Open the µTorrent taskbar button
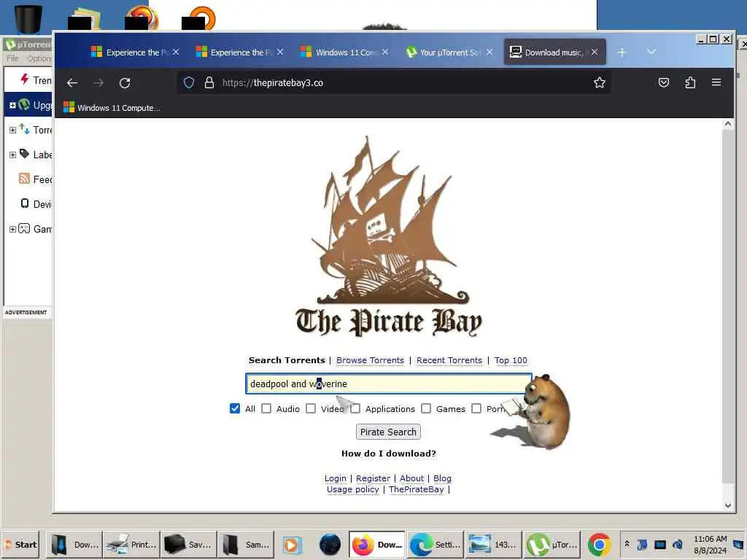The height and width of the screenshot is (560, 747). (x=553, y=545)
